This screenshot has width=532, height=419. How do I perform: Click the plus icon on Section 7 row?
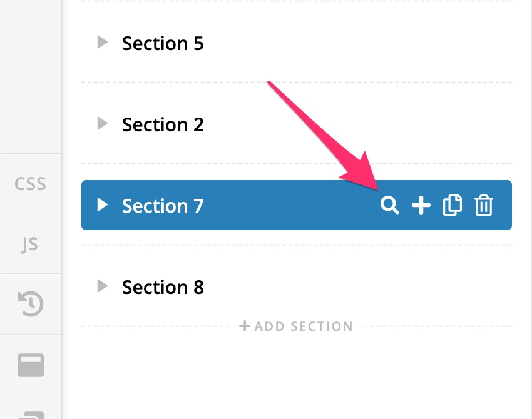[421, 206]
